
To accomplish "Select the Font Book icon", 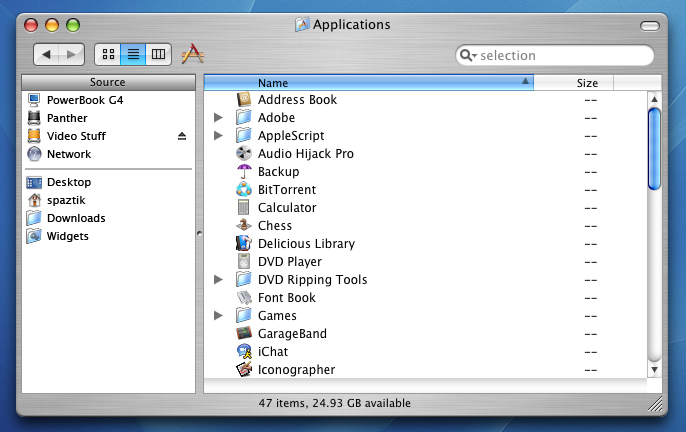I will [244, 298].
